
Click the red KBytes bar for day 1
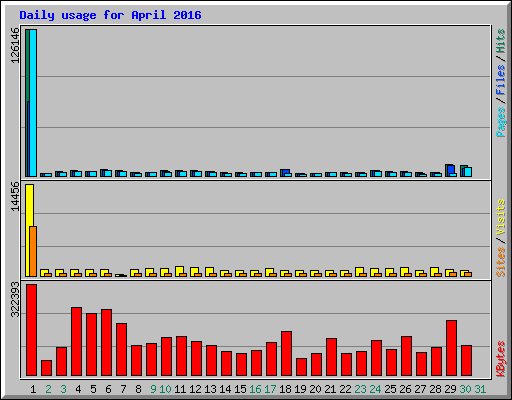(32, 330)
